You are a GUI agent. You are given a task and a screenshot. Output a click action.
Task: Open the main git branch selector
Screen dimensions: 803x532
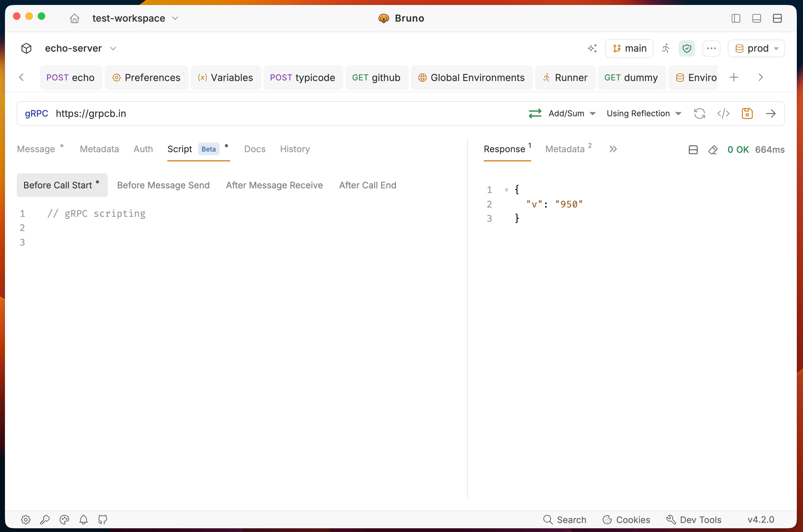tap(629, 49)
